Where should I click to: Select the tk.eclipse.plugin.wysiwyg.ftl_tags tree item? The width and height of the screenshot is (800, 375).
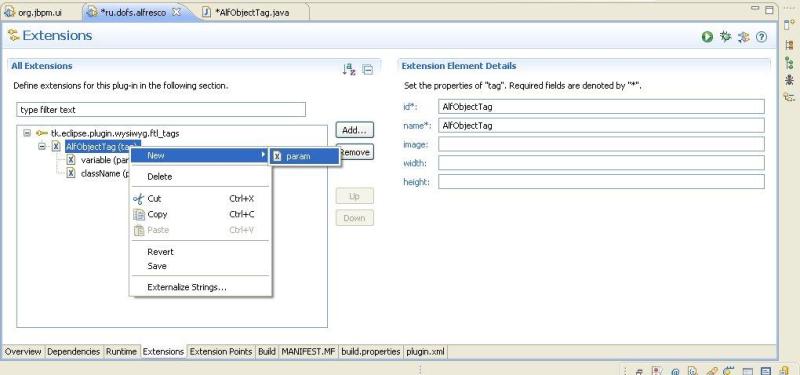pyautogui.click(x=115, y=133)
